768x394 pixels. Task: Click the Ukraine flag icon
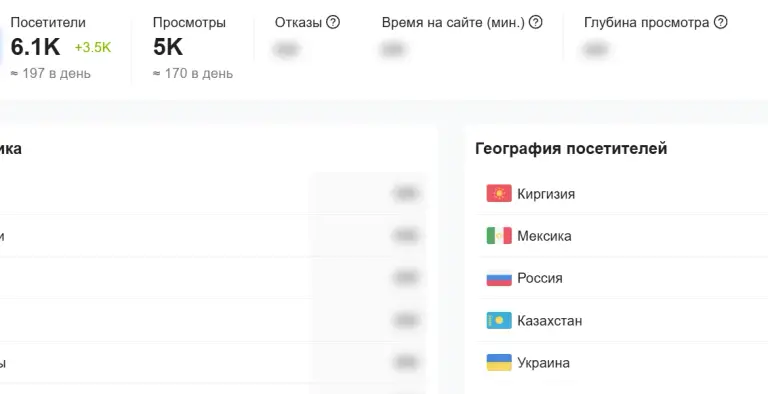tap(499, 363)
